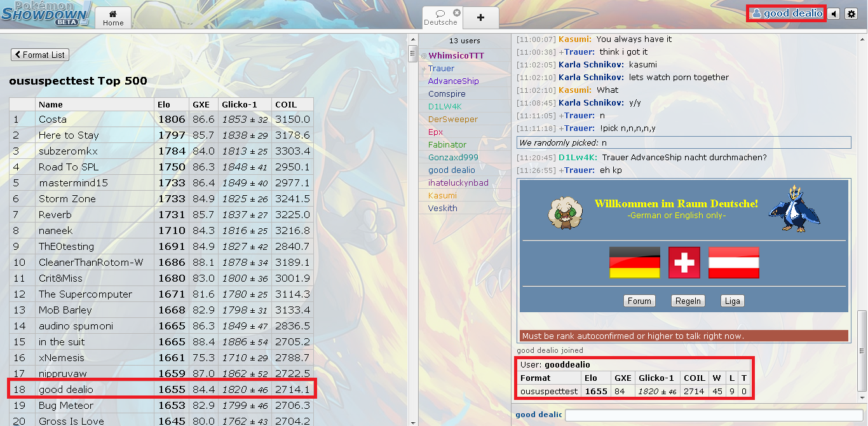Open the Forum button

point(639,301)
